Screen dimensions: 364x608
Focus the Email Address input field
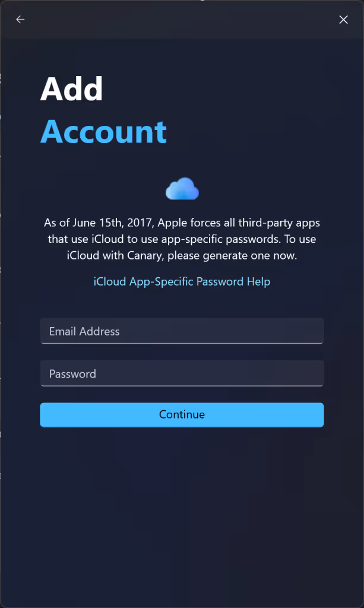(182, 331)
